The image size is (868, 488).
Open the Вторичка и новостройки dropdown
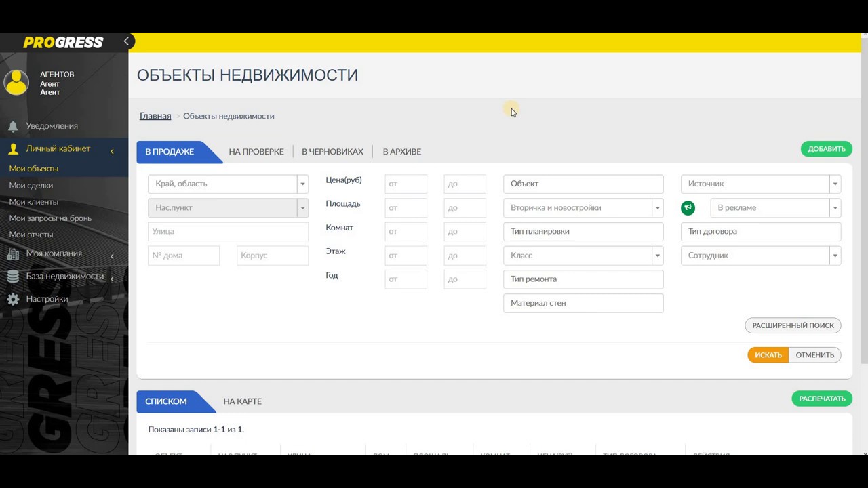[583, 207]
